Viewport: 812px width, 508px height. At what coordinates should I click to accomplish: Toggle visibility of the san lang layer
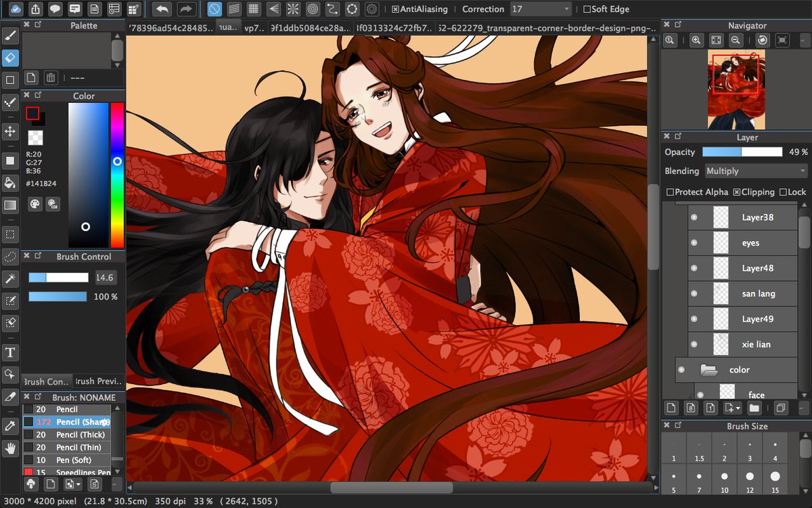(694, 294)
